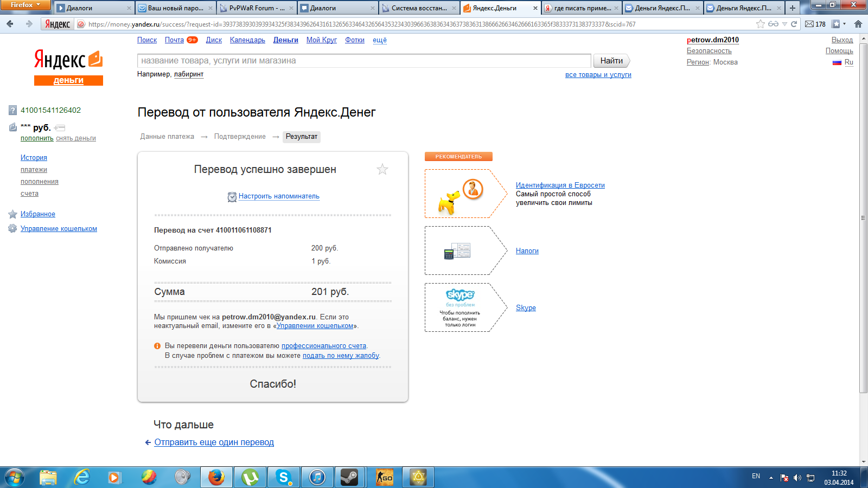Image resolution: width=868 pixels, height=488 pixels.
Task: Open address bar history dropdown arrow
Action: point(784,24)
